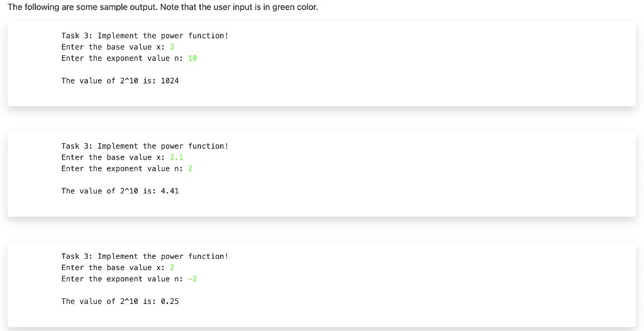
Task: Click 'Enter the exponent value n:' in second sample
Action: [x=122, y=168]
